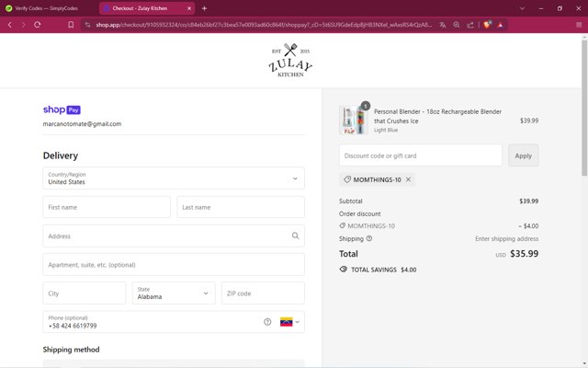
Task: Close the Checkout - Zulay Kitchen tab
Action: click(x=189, y=8)
